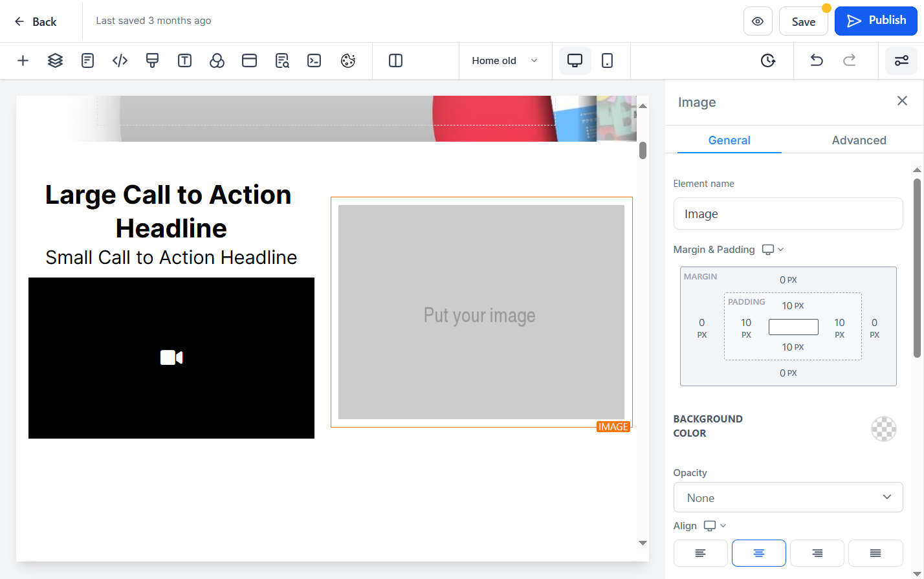Open the background color swatch
The width and height of the screenshot is (924, 579).
[884, 429]
